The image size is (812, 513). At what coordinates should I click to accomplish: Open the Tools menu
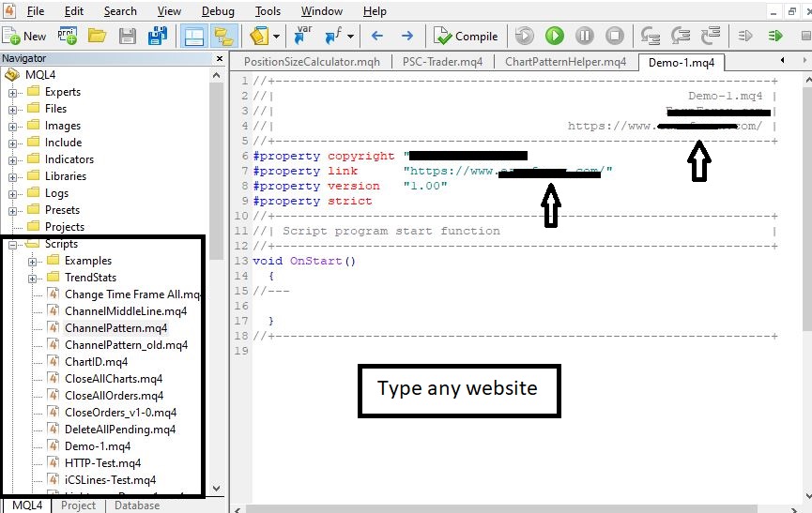point(268,11)
